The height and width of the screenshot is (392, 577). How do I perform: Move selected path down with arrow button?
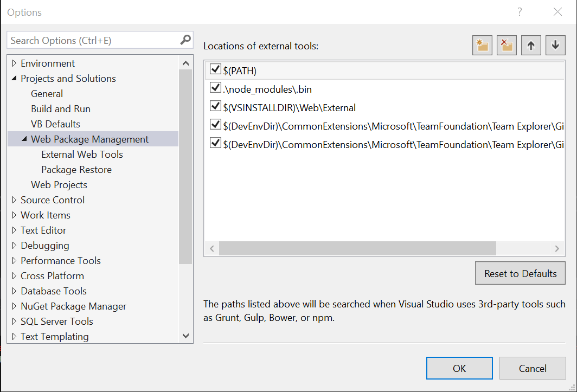pyautogui.click(x=555, y=46)
